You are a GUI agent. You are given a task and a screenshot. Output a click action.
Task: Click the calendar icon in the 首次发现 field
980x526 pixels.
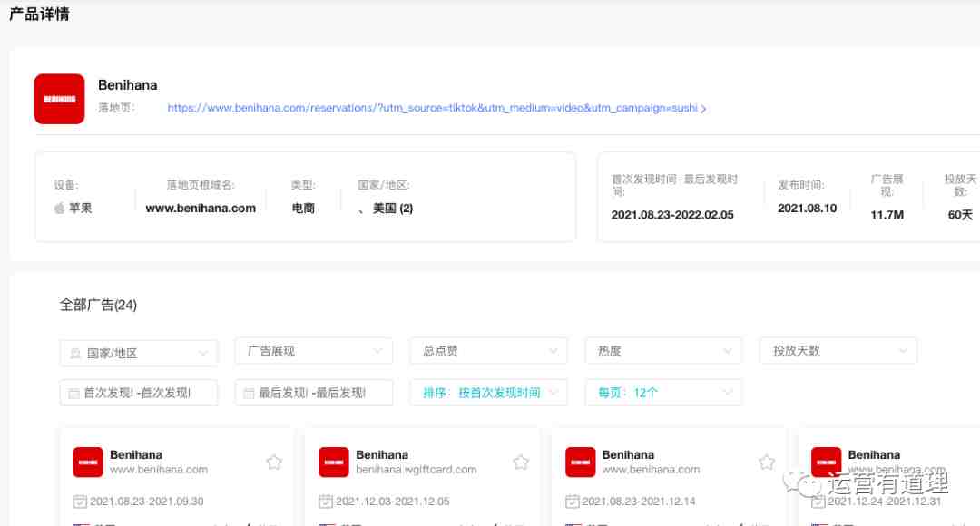point(73,394)
